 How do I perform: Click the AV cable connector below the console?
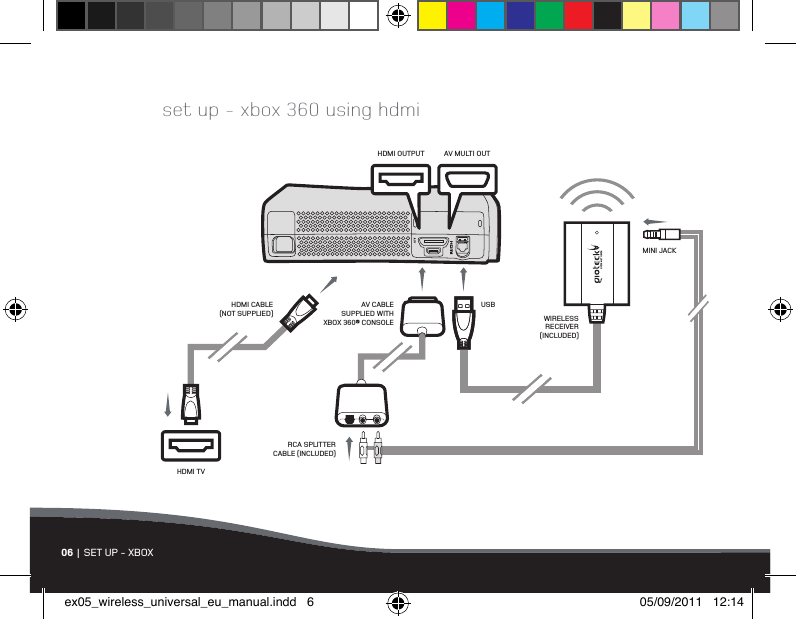click(422, 317)
